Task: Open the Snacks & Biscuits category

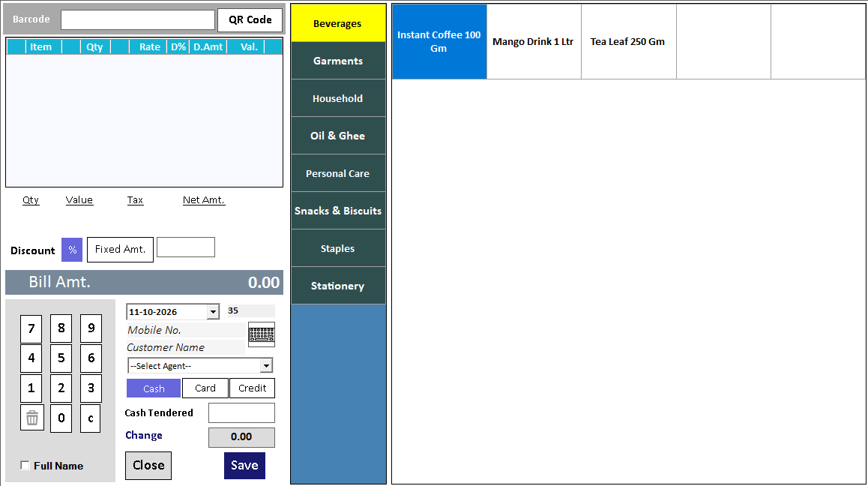Action: pos(338,211)
